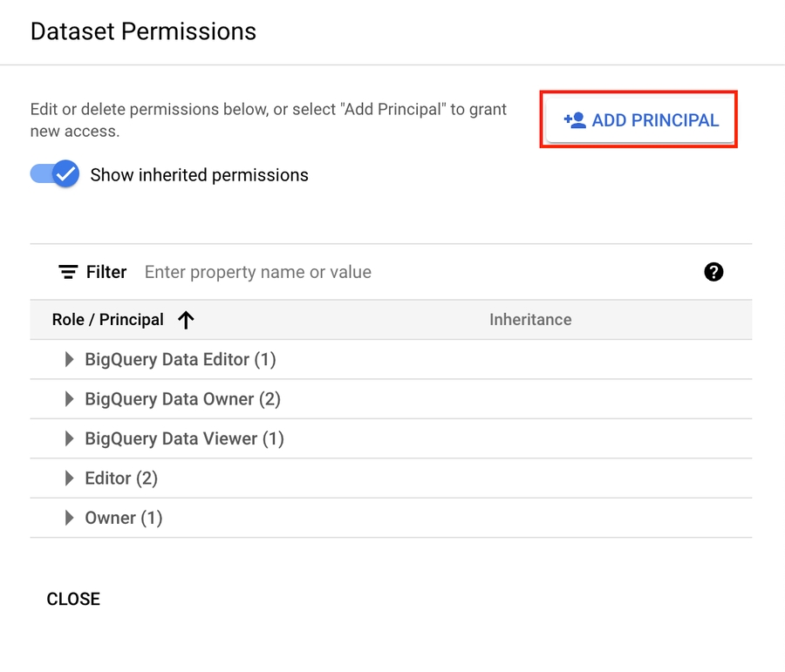The image size is (785, 672).
Task: Select the Editor (2) row label
Action: tap(121, 479)
